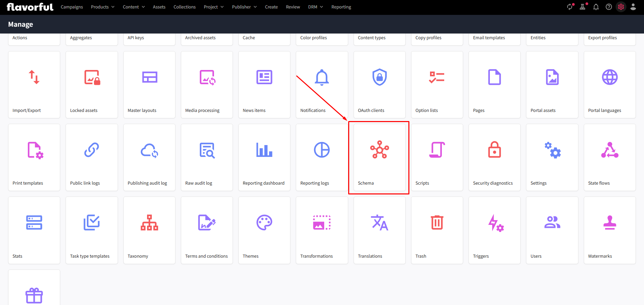
Task: Open the Taxonomy hierarchy icon tile
Action: pyautogui.click(x=149, y=222)
